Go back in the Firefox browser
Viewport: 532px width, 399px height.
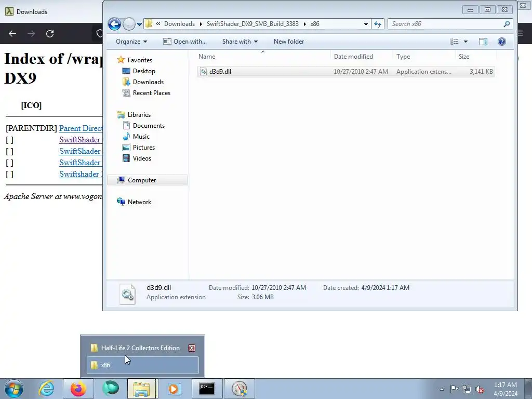point(12,34)
